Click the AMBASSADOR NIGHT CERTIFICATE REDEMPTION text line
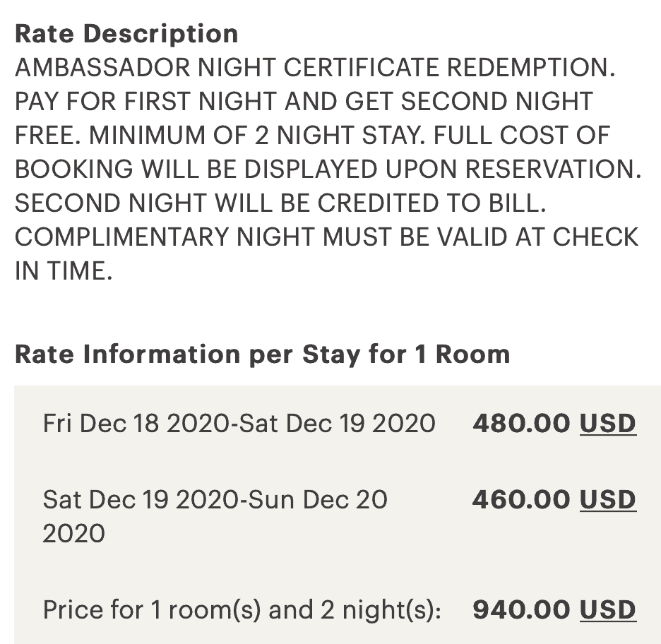Image resolution: width=661 pixels, height=644 pixels. point(316,67)
